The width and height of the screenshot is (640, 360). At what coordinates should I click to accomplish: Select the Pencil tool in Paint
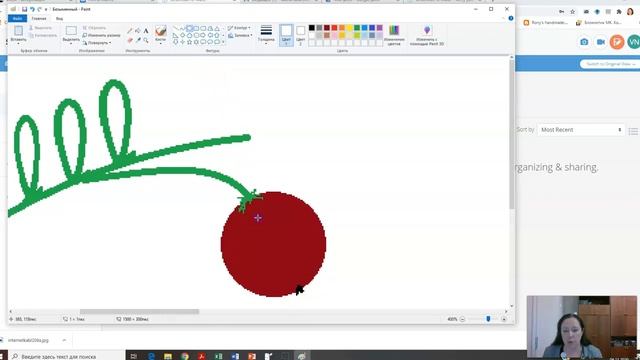(x=130, y=31)
